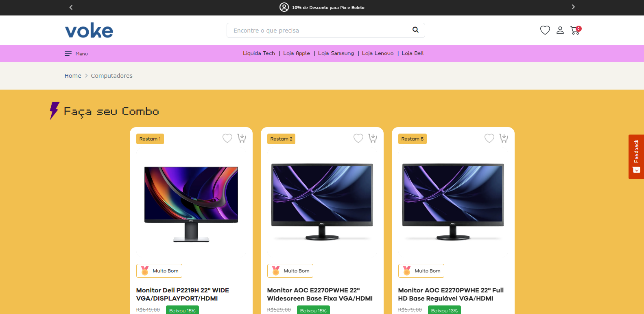Click the Restam 5 badge
The image size is (644, 314).
coord(412,139)
